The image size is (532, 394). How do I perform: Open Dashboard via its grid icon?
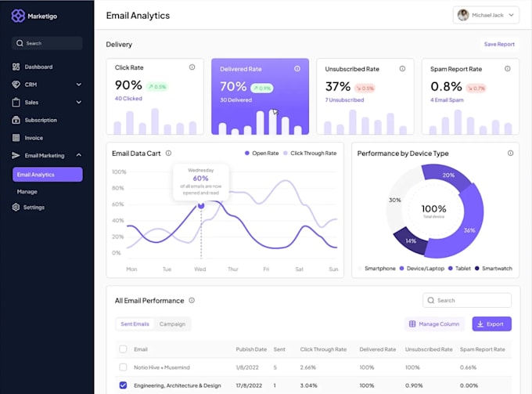16,67
